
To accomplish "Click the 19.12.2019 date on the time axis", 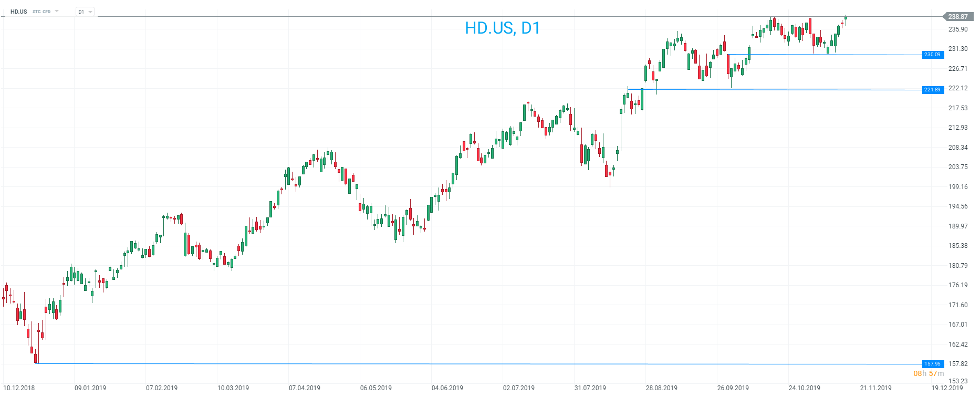I will click(947, 388).
